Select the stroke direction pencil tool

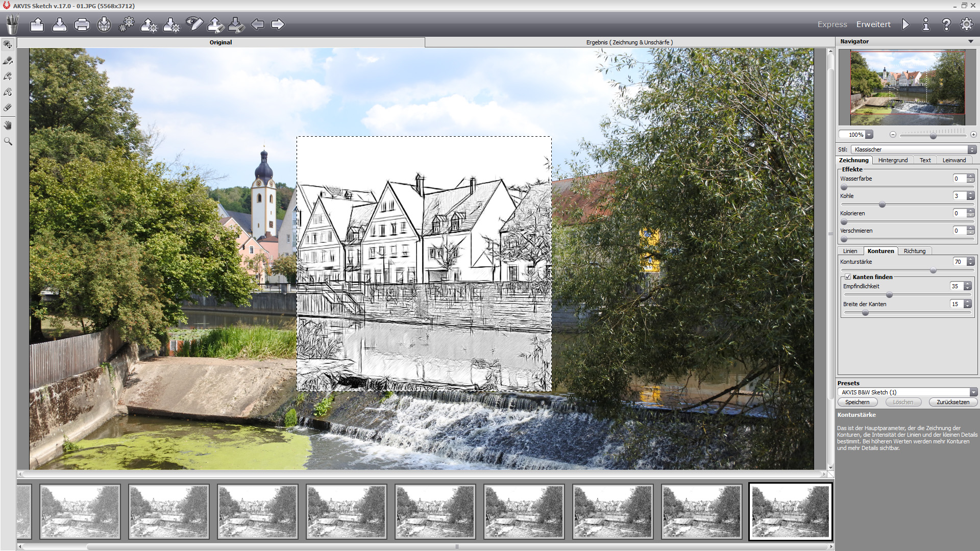click(x=8, y=61)
